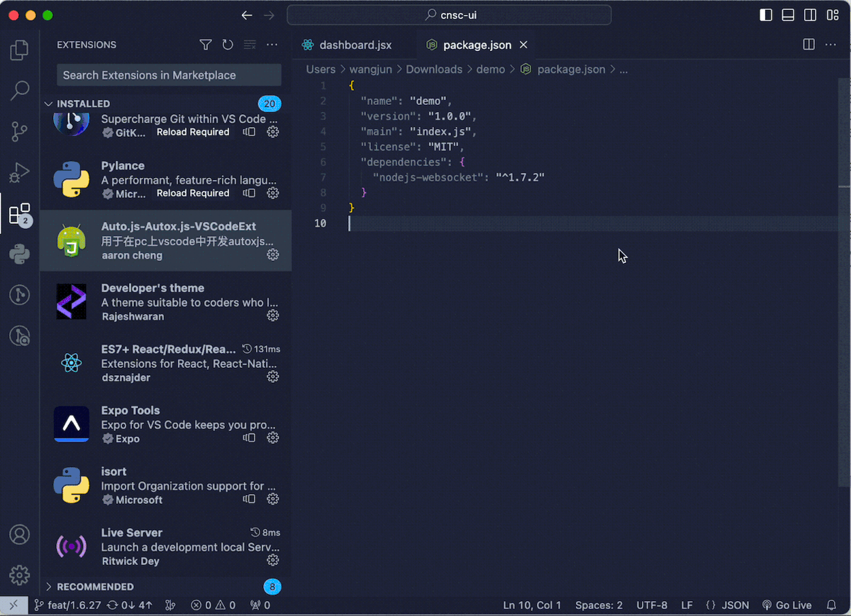Open the Python view in activity bar
851x616 pixels.
pos(19,254)
